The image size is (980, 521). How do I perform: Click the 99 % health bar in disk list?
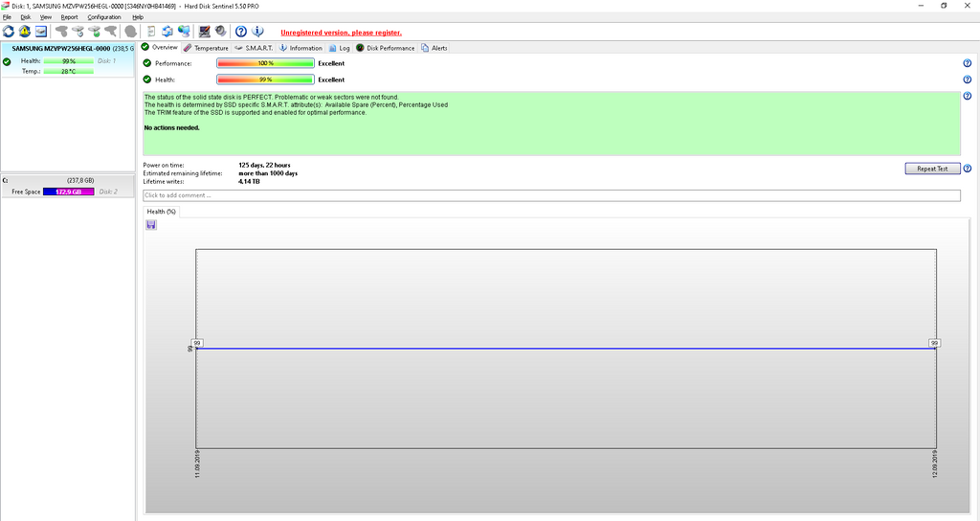pos(69,61)
